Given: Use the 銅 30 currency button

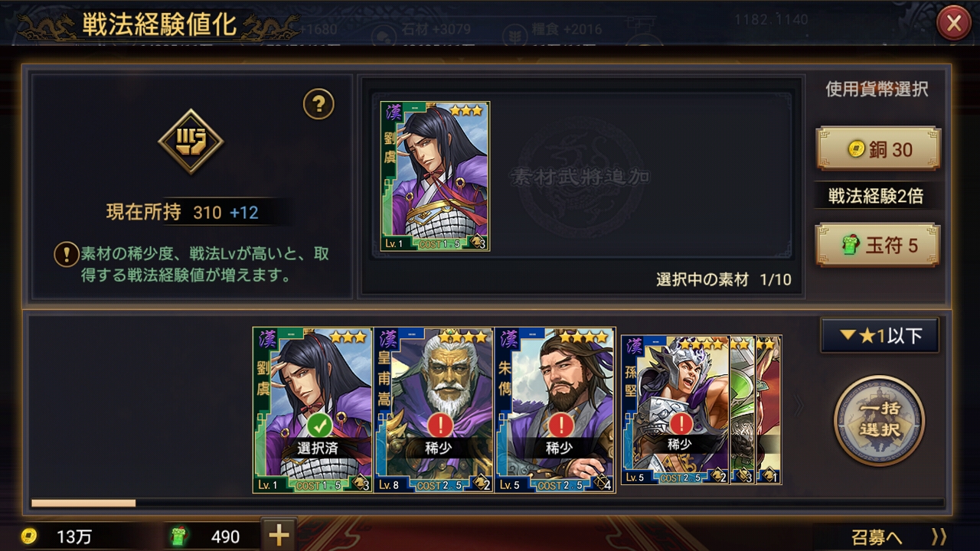Looking at the screenshot, I should coord(879,149).
